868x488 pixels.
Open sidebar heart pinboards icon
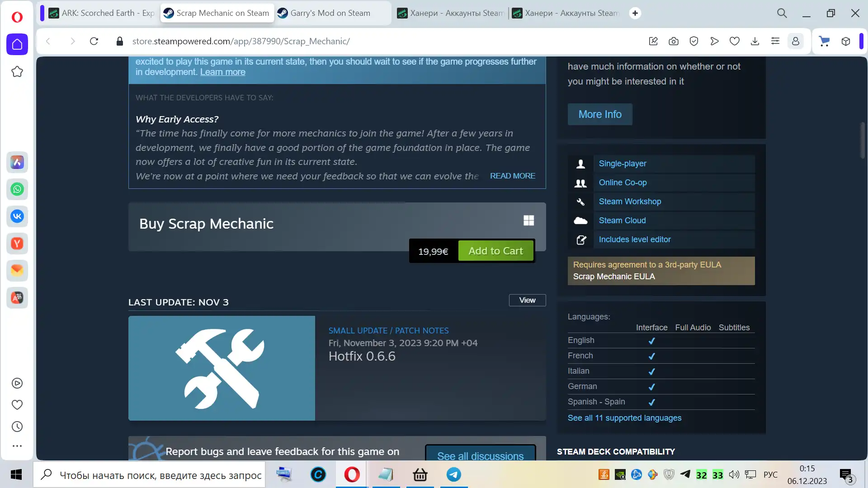[17, 405]
